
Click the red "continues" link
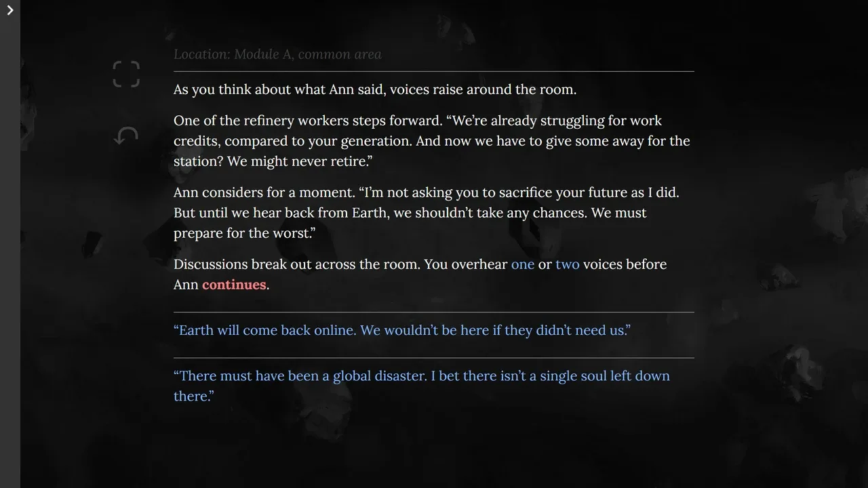[x=234, y=285]
